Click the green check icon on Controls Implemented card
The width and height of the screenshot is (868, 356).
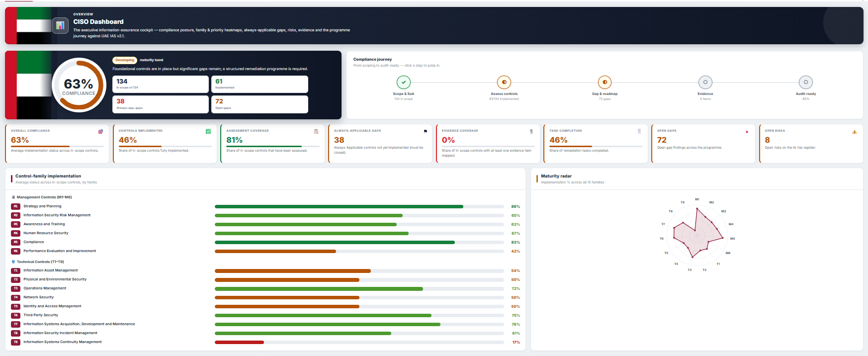pos(208,132)
